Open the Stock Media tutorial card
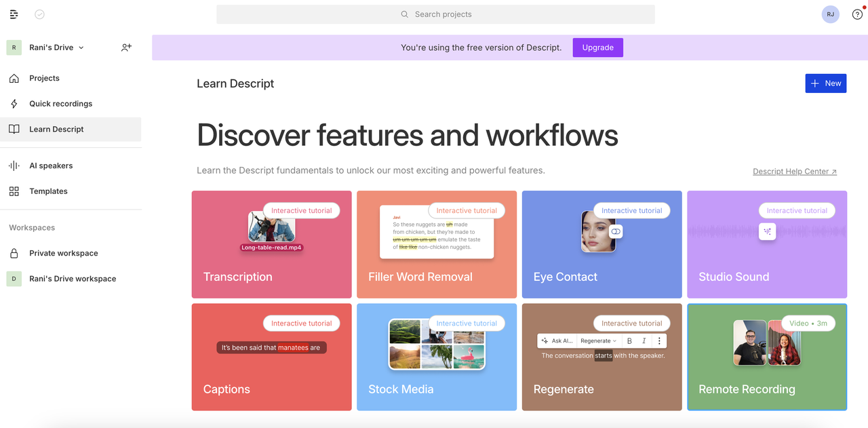 point(437,357)
